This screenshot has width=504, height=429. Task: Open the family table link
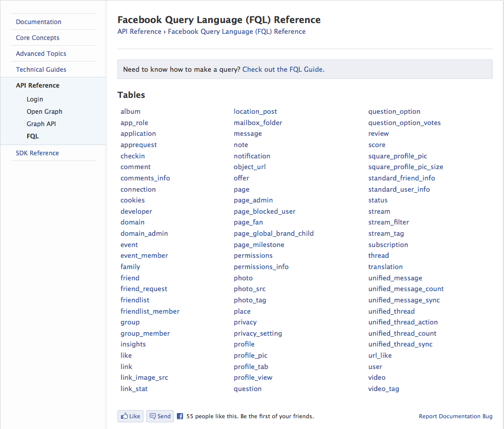point(130,267)
